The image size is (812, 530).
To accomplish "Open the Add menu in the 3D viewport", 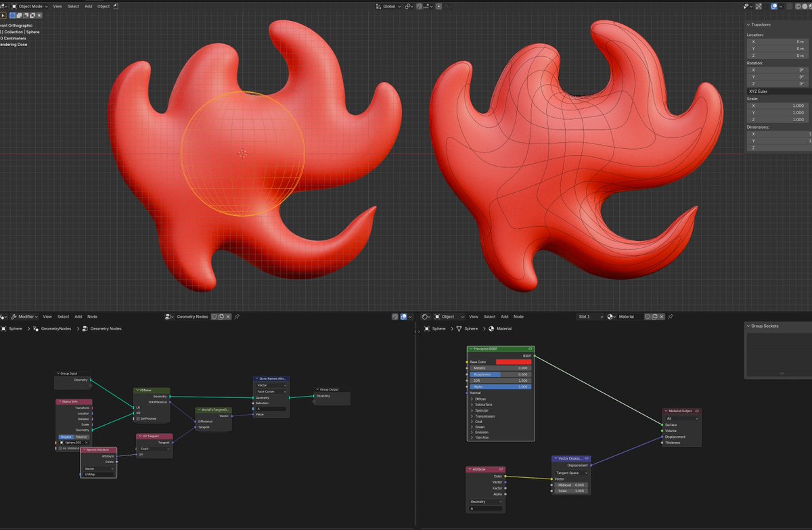I will (87, 6).
